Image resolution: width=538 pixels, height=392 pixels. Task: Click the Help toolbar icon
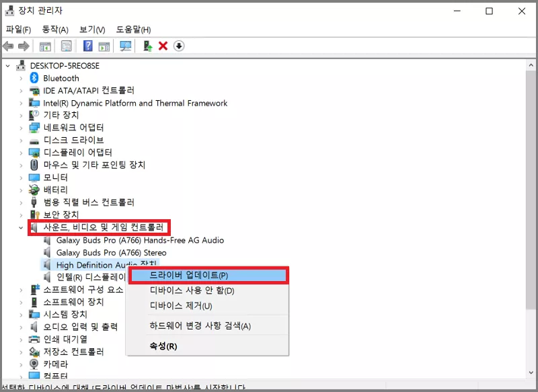click(87, 46)
